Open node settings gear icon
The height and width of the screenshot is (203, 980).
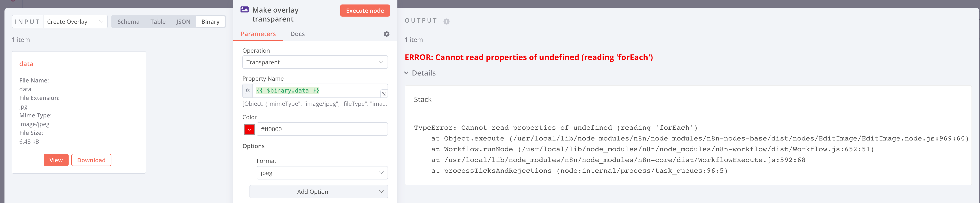click(x=386, y=34)
